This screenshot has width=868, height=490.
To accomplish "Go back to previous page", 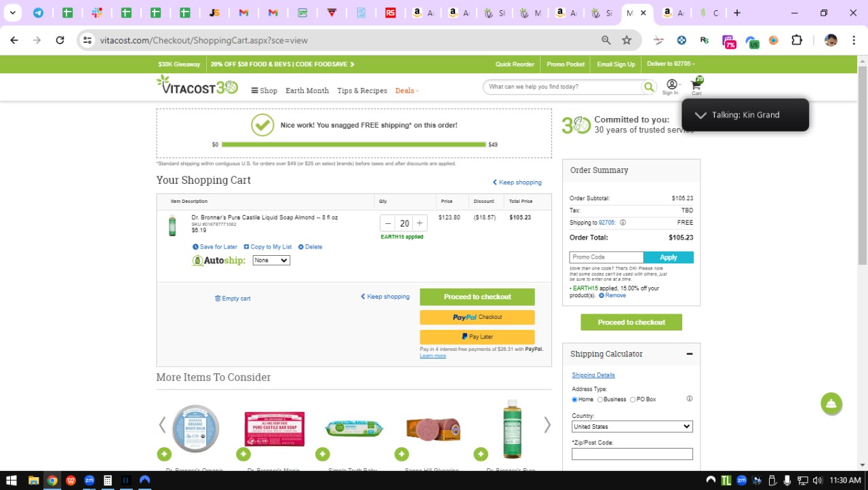I will [14, 40].
